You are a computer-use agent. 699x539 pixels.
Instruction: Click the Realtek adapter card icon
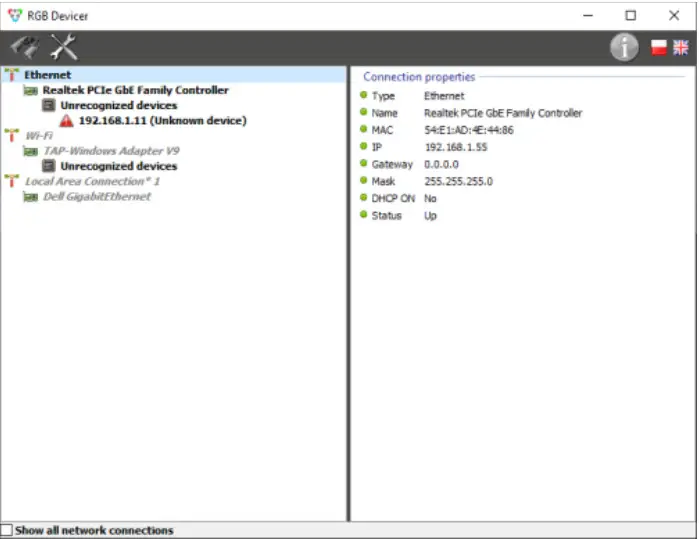(30, 91)
